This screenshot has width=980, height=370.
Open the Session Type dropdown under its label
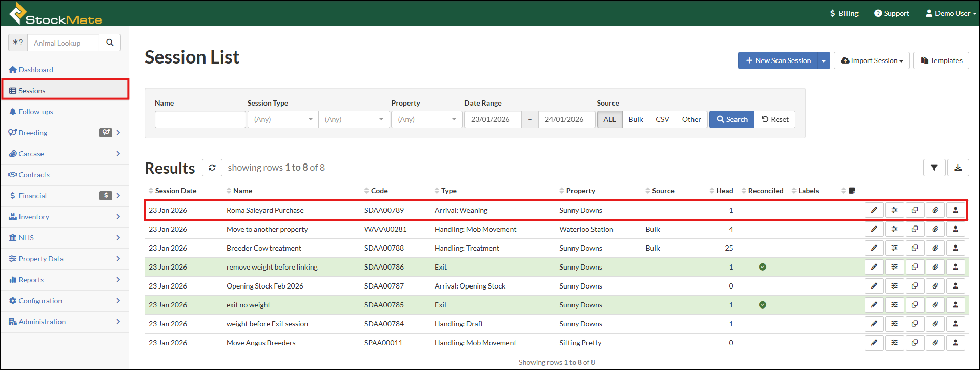(x=282, y=119)
